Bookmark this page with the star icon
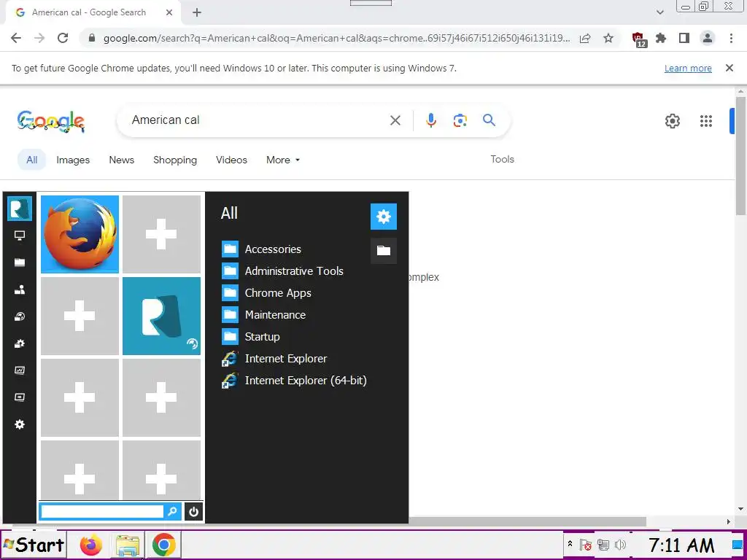747x560 pixels. [608, 38]
